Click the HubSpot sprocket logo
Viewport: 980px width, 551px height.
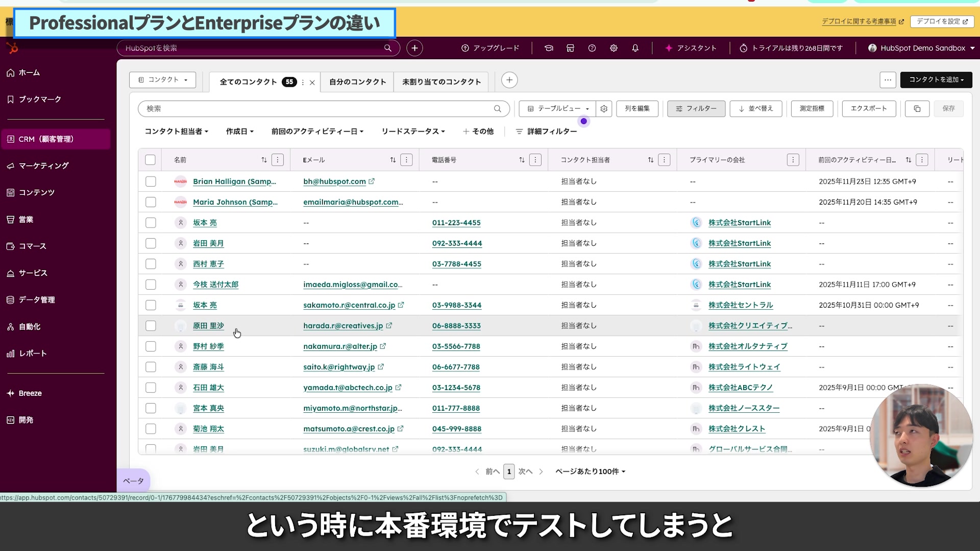click(12, 48)
